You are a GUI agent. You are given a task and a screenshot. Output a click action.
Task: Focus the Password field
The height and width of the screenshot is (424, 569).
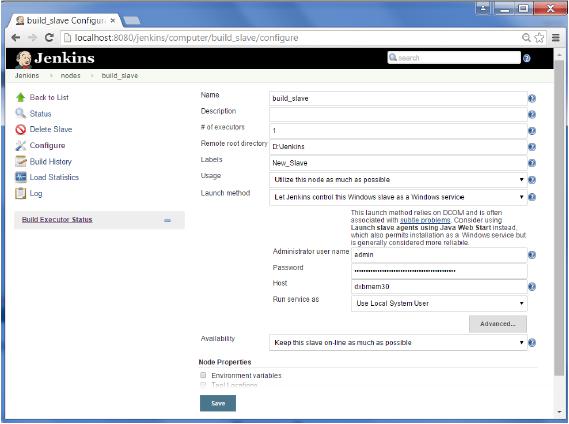click(439, 271)
